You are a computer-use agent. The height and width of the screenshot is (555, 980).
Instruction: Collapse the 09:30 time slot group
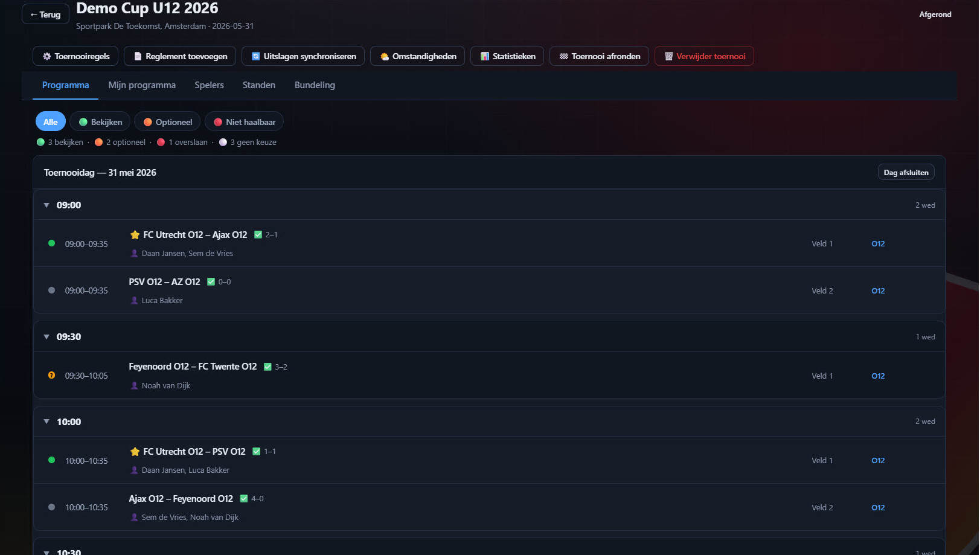pyautogui.click(x=46, y=337)
